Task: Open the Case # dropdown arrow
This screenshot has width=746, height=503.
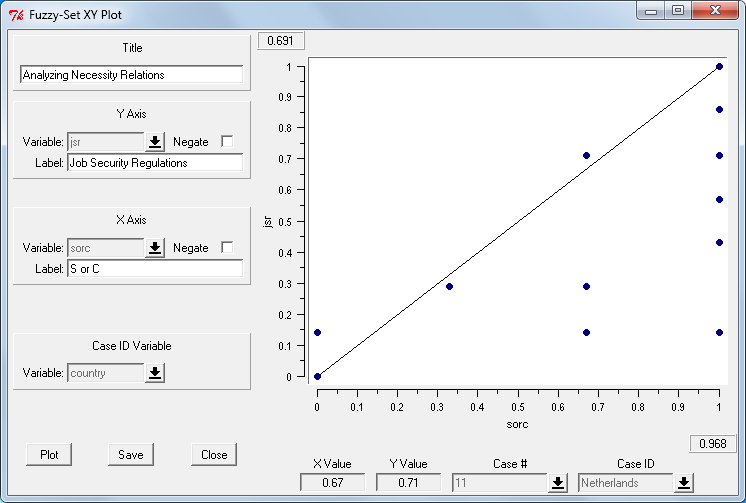Action: click(x=558, y=482)
